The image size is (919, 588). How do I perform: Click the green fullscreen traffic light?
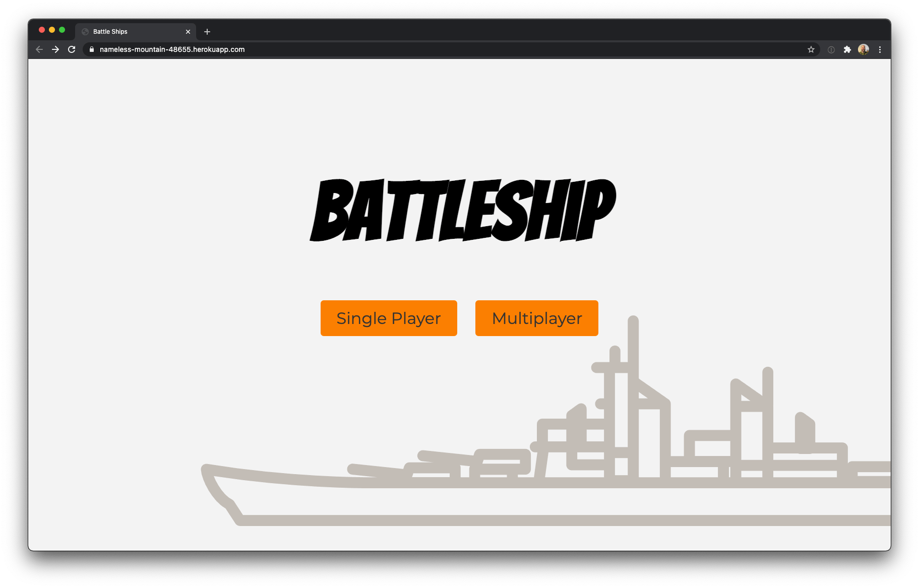pos(62,30)
